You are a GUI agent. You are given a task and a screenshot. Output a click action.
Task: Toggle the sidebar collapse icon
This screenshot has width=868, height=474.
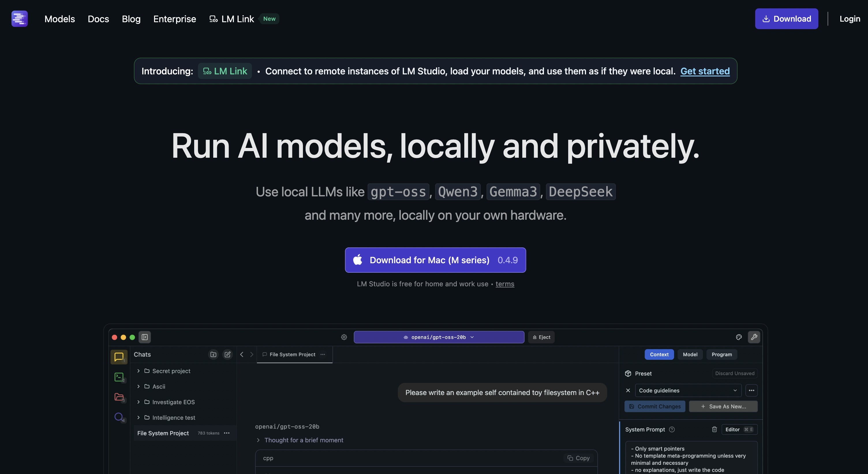click(x=145, y=337)
